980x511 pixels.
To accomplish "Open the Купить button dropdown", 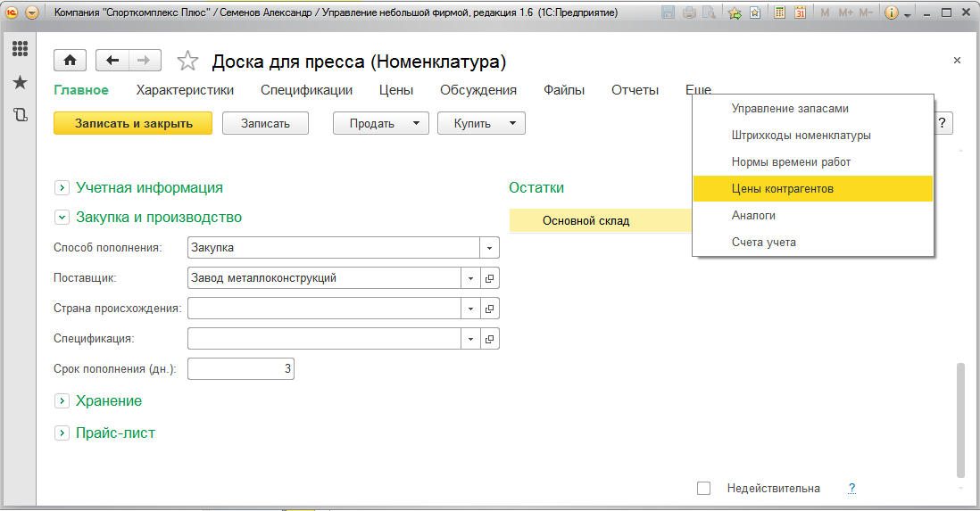I will 513,124.
